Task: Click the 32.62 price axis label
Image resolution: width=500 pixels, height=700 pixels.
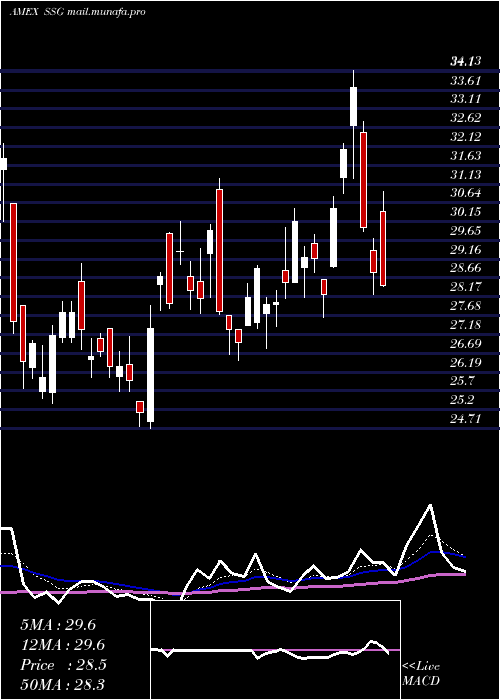Action: coord(466,118)
